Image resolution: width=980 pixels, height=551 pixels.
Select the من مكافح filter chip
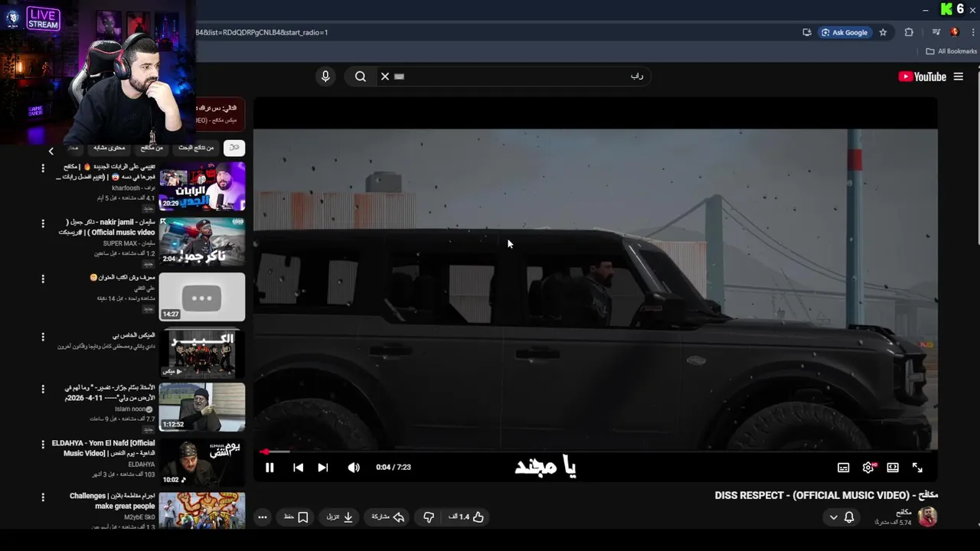[152, 148]
